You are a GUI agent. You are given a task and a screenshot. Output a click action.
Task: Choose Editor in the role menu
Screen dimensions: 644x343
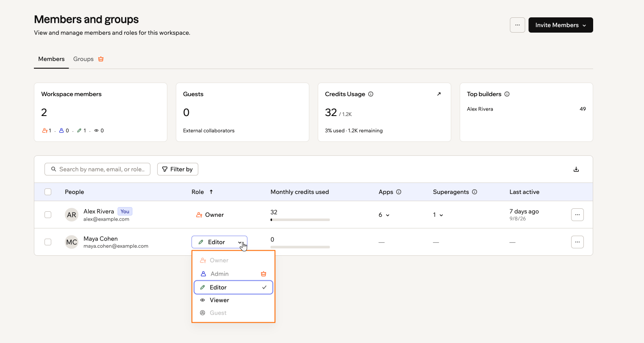tap(233, 287)
